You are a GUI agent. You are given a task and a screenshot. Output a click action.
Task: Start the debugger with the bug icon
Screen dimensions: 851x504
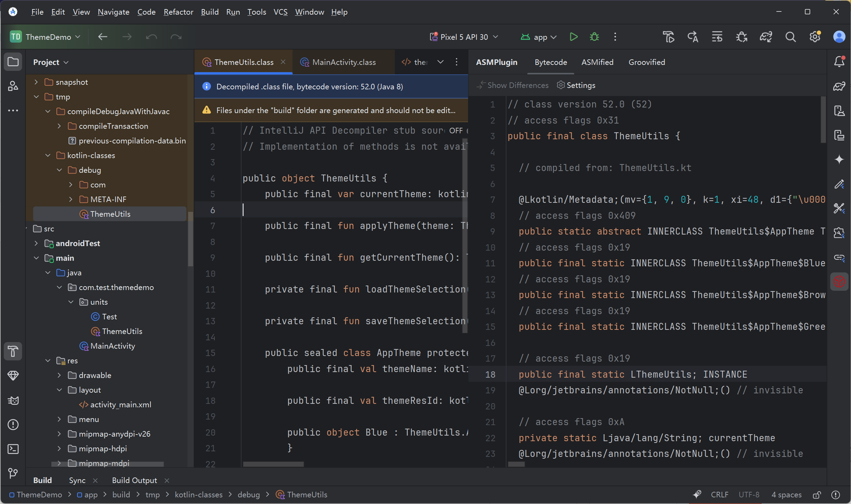[594, 37]
